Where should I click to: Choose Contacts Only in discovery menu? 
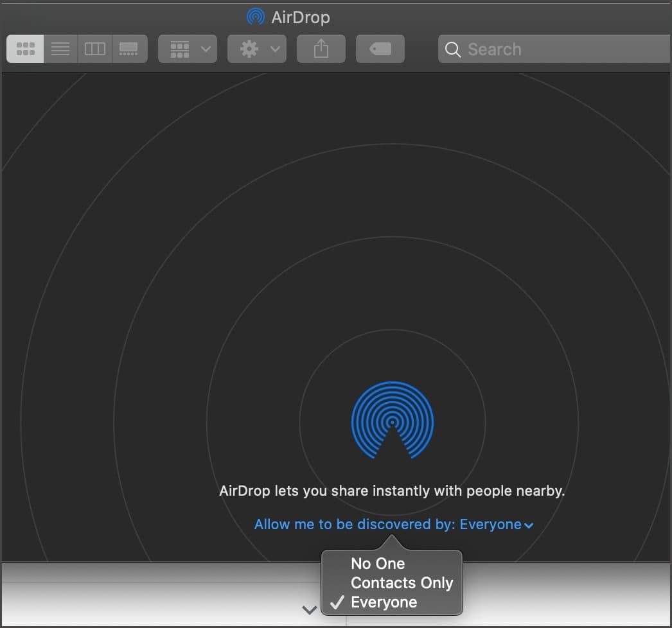click(402, 583)
